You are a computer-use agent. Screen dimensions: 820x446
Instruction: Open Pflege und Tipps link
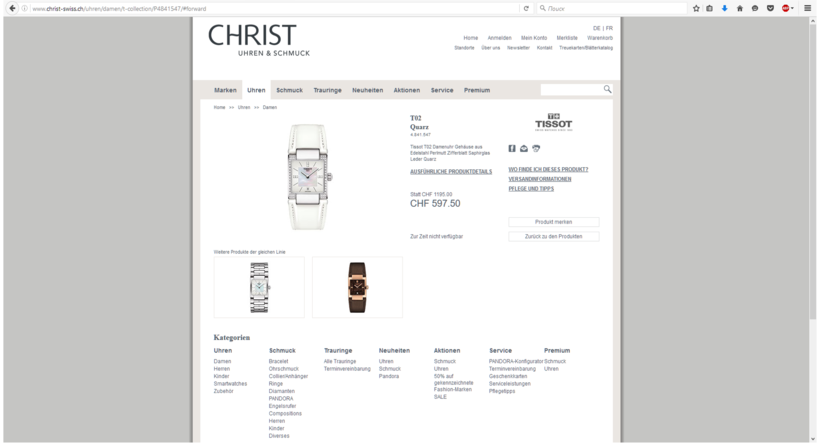531,189
